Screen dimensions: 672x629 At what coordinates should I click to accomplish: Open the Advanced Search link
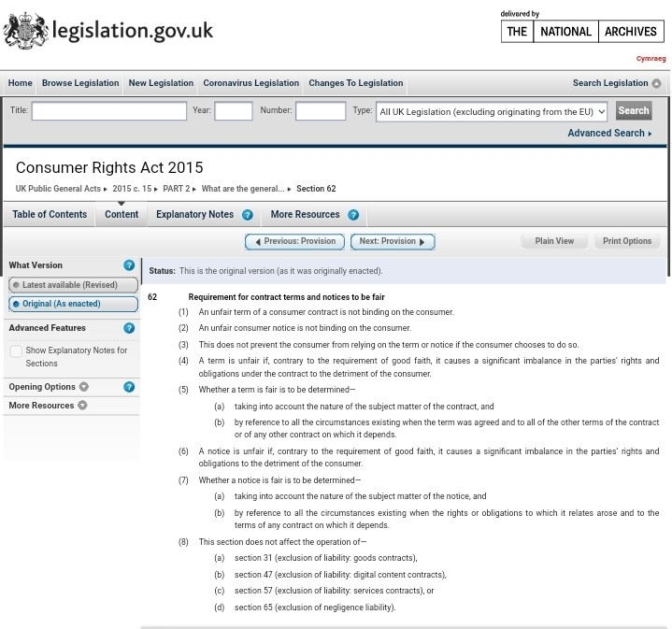[609, 134]
